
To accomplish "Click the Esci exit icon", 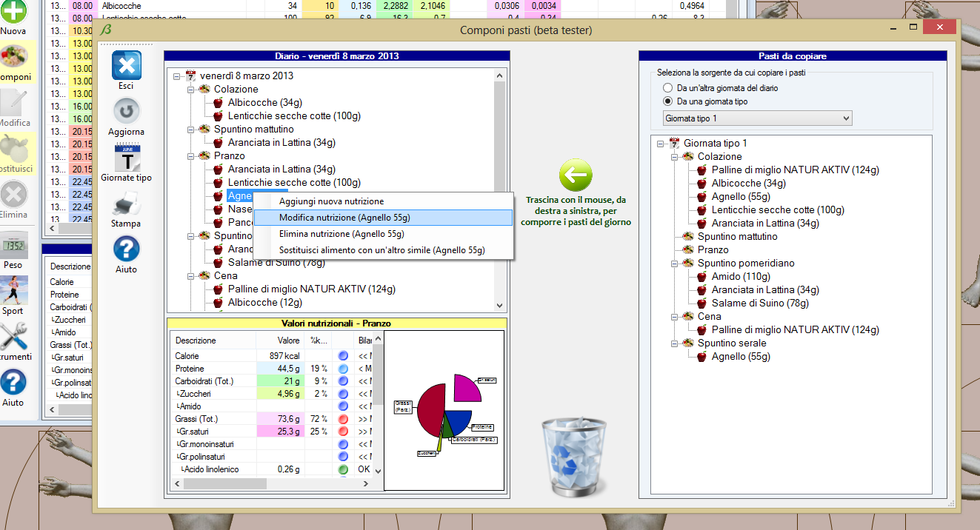I will click(x=126, y=66).
